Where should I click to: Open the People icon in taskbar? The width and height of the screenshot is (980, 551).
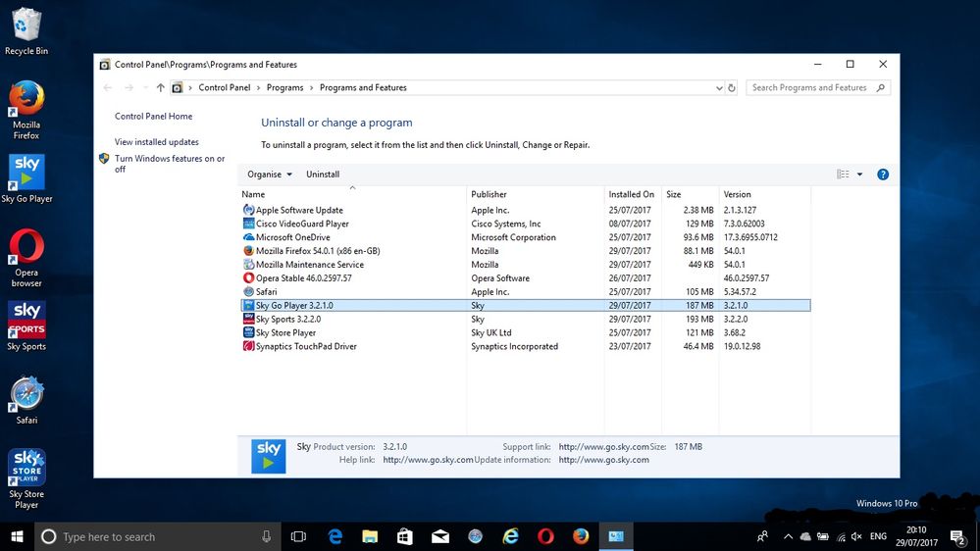tap(762, 536)
